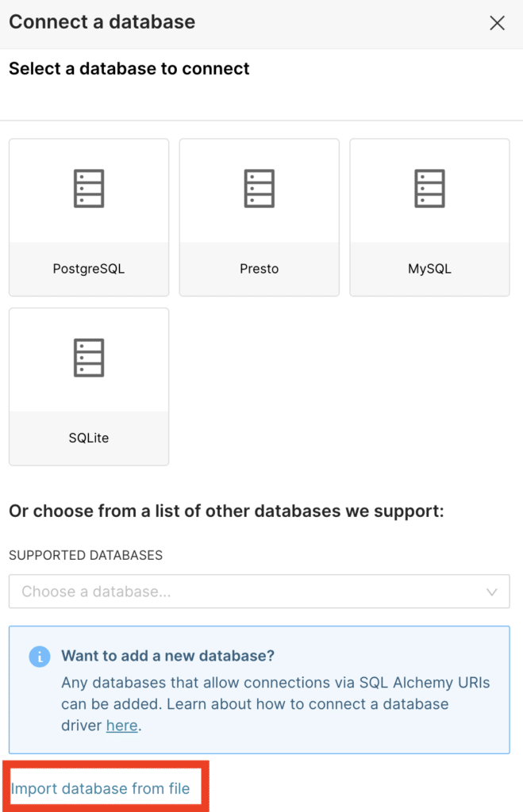
Task: Click the Connect a database title
Action: tap(102, 22)
